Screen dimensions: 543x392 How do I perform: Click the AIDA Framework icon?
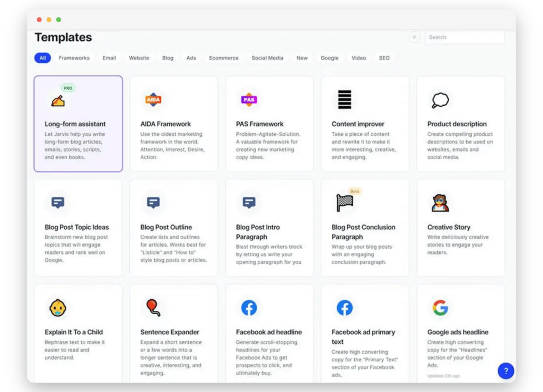click(x=153, y=100)
